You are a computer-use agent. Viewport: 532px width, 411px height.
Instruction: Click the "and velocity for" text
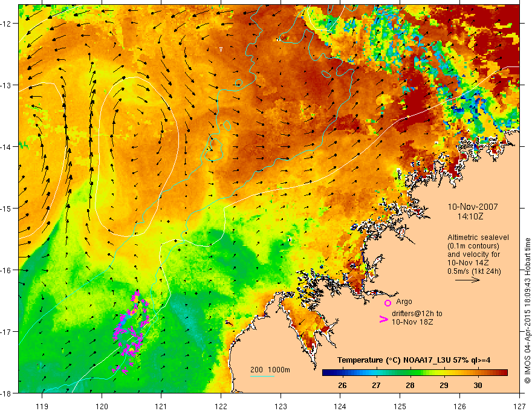[473, 254]
